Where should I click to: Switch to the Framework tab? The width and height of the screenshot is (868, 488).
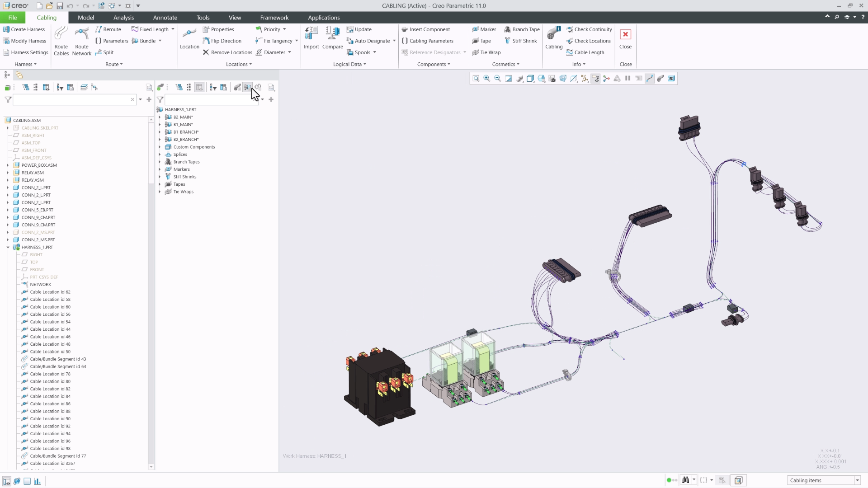(x=274, y=18)
